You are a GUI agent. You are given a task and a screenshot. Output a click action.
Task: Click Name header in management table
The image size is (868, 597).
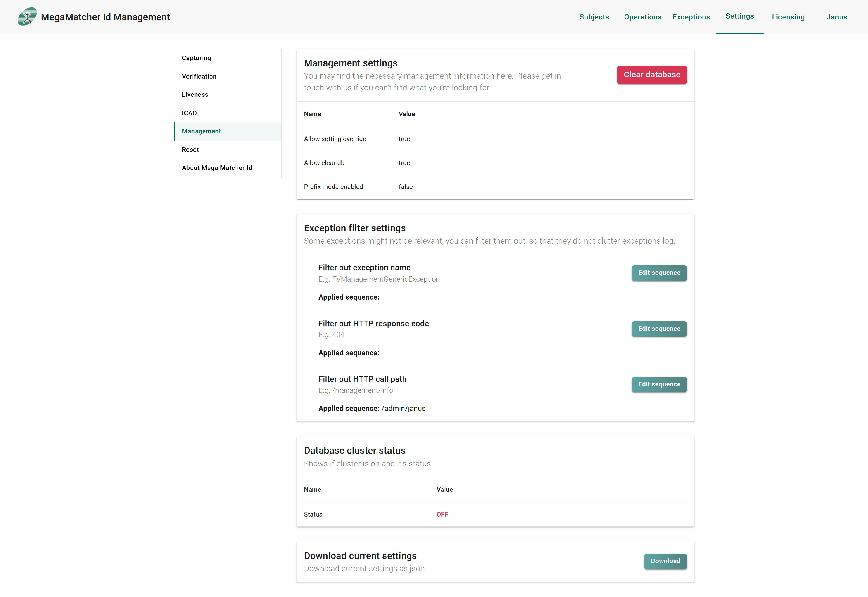click(x=312, y=114)
